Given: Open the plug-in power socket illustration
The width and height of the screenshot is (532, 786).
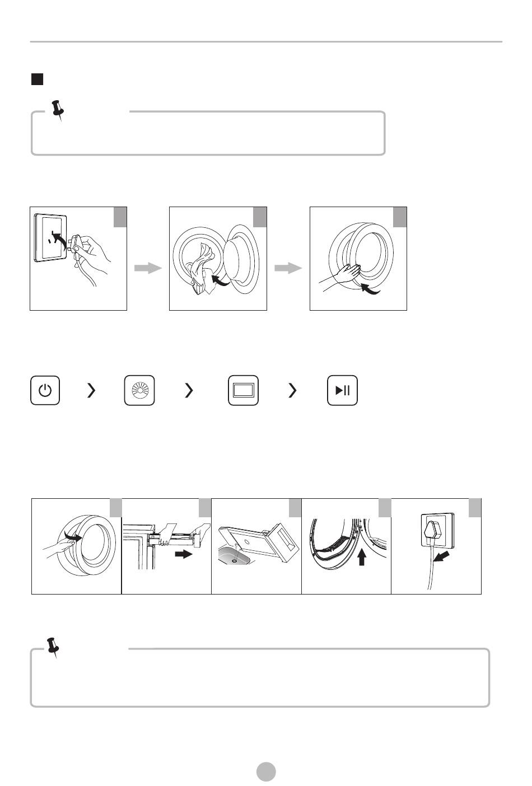Looking at the screenshot, I should point(78,259).
